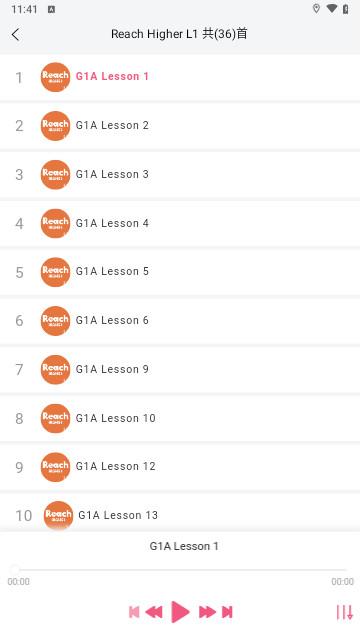Select the G1A Lesson 6 row
This screenshot has width=360, height=640.
coord(180,321)
